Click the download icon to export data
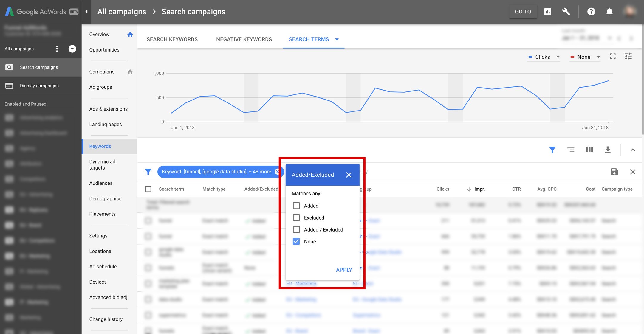The image size is (644, 334). pos(608,150)
